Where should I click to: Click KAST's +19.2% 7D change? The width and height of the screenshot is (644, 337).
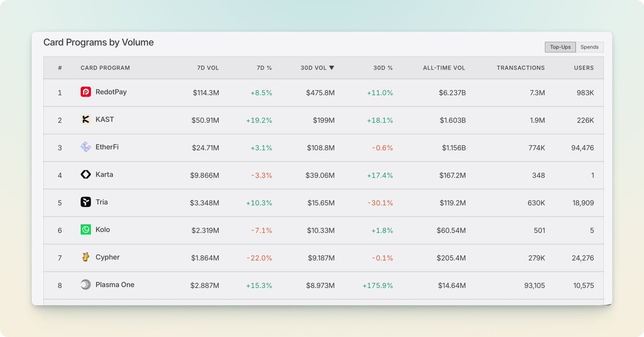tap(259, 120)
